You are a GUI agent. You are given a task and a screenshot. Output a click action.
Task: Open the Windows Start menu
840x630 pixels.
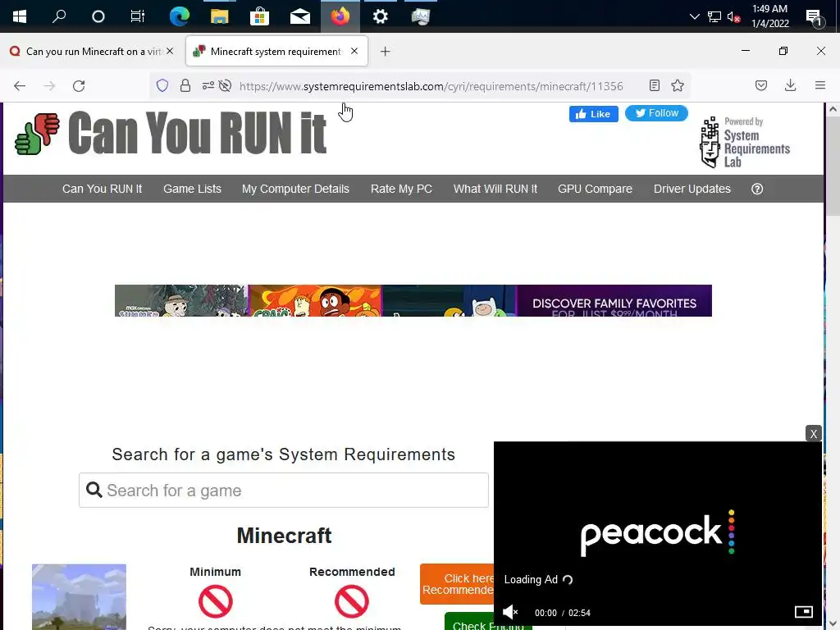coord(20,16)
